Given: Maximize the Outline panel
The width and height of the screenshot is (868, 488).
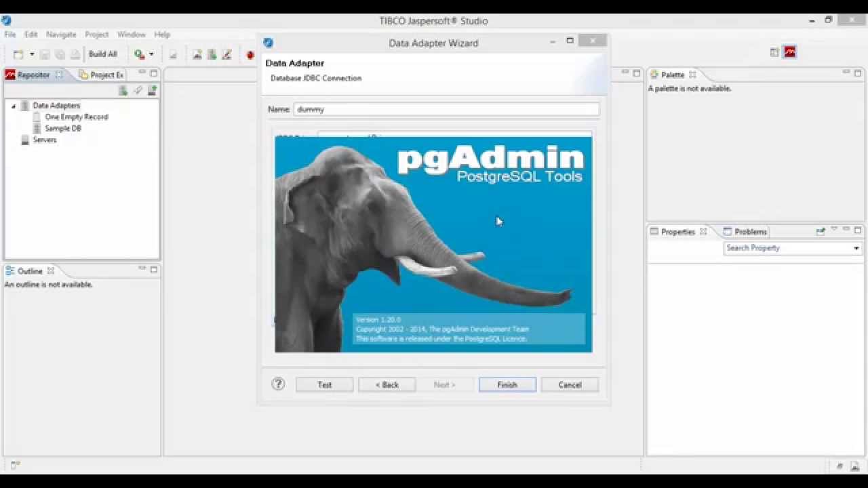Looking at the screenshot, I should point(154,269).
